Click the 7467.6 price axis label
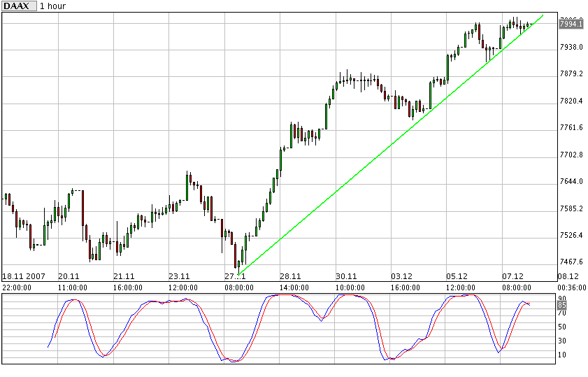 [x=571, y=262]
